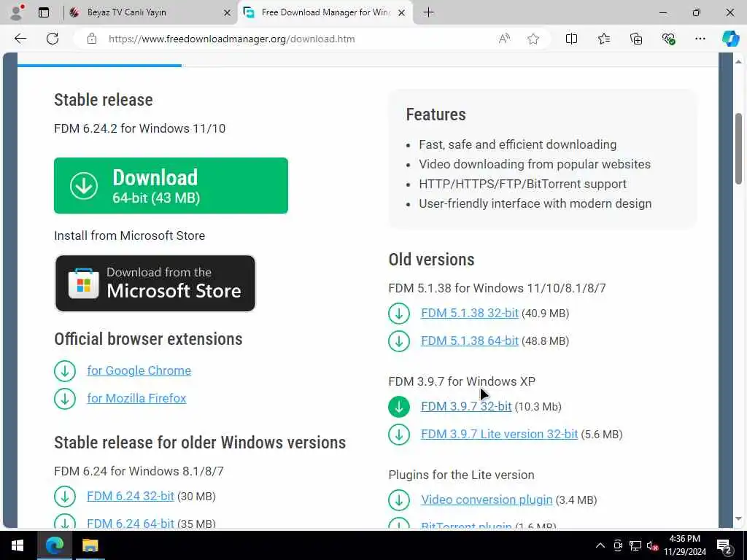Click the scrollbar up arrow

(738, 61)
